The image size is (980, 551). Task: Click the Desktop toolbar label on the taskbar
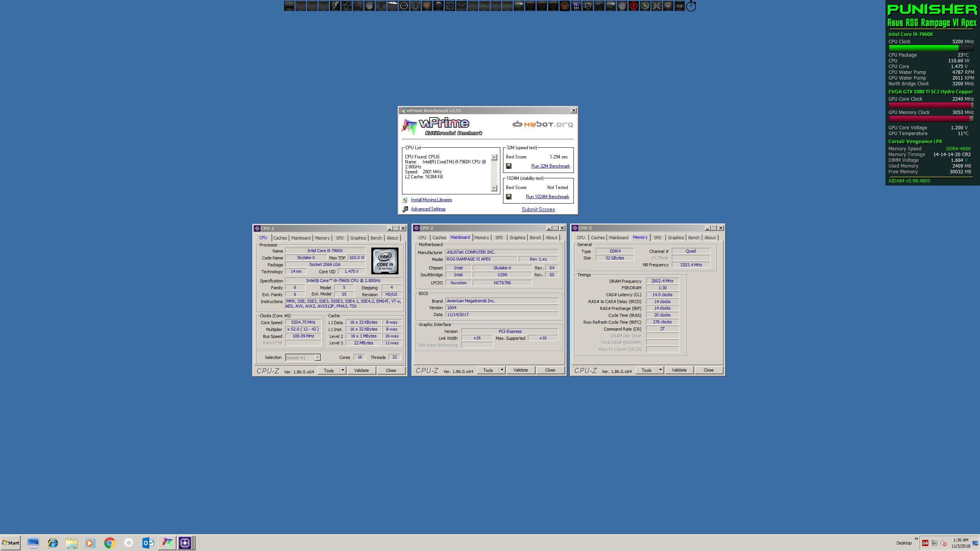[x=904, y=543]
